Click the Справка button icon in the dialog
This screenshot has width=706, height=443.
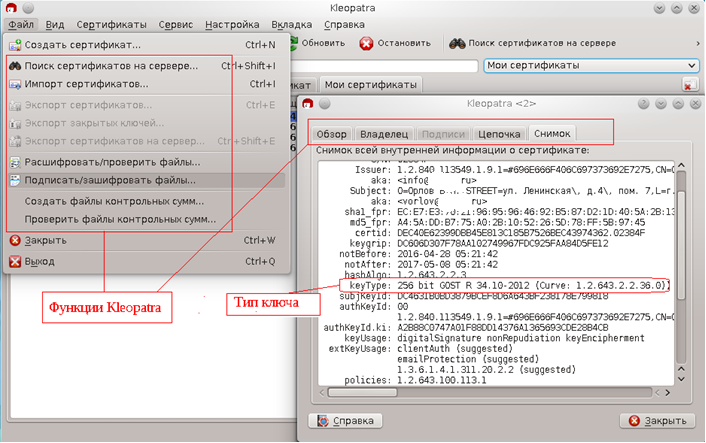coord(323,420)
